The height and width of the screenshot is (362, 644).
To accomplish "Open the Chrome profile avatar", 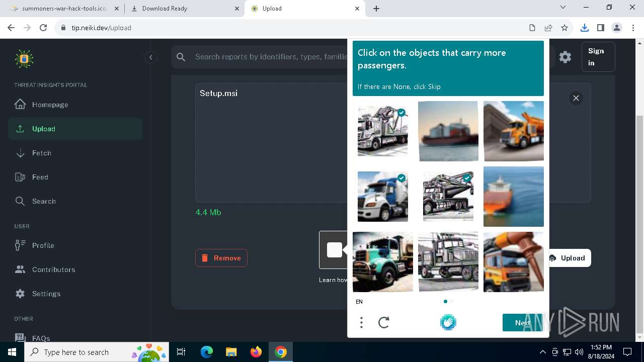I will [x=616, y=28].
